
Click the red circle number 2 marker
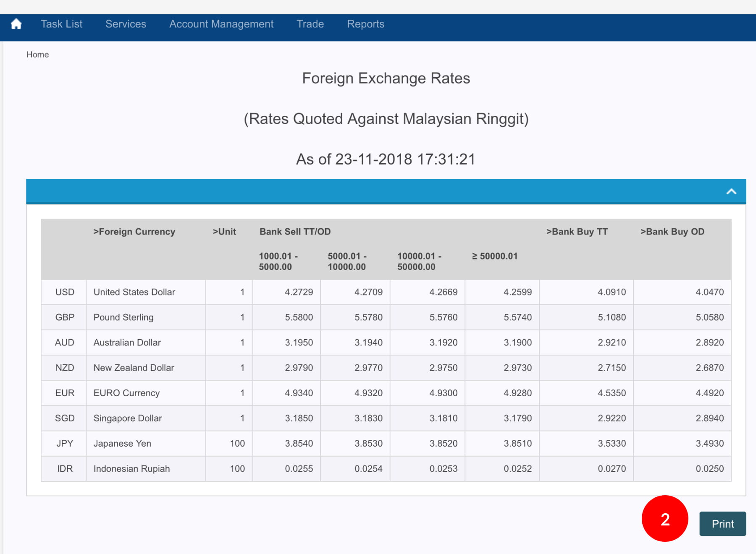[x=664, y=519]
